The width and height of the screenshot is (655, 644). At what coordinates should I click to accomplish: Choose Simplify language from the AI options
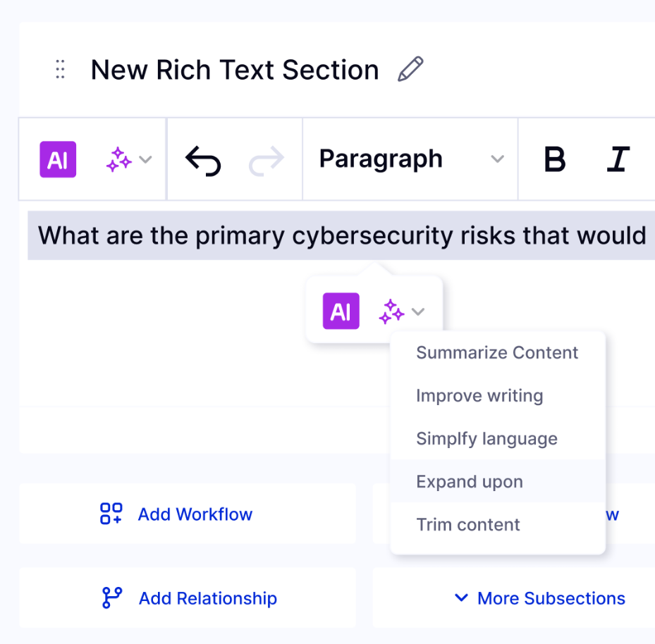tap(486, 438)
